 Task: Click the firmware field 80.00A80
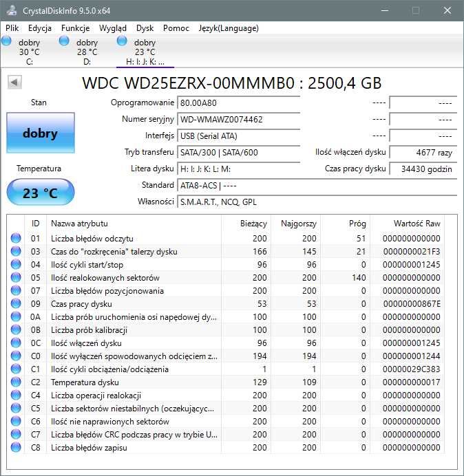[238, 103]
